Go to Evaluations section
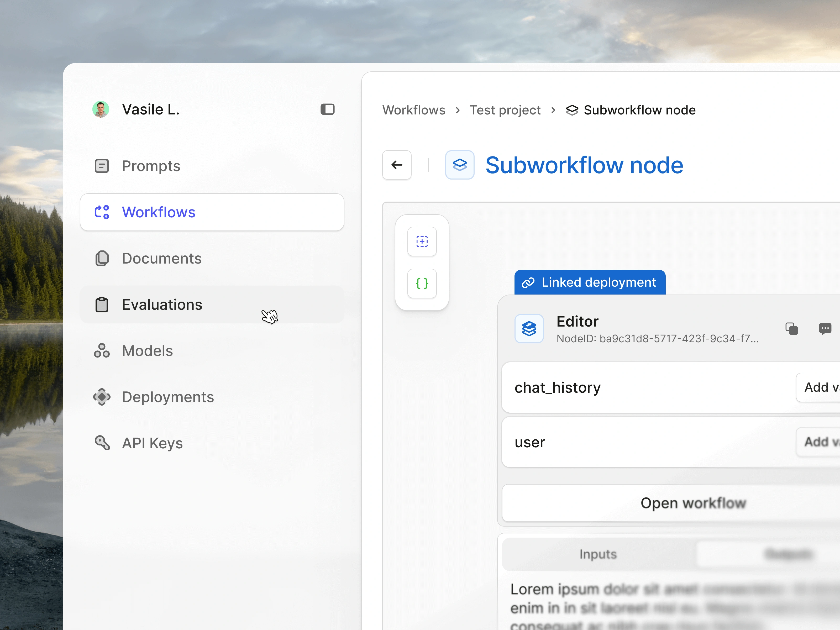 [x=212, y=304]
